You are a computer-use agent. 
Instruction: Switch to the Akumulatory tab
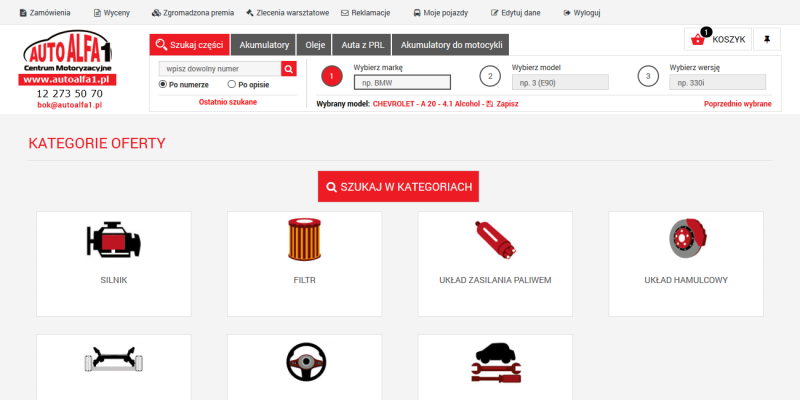pos(263,45)
